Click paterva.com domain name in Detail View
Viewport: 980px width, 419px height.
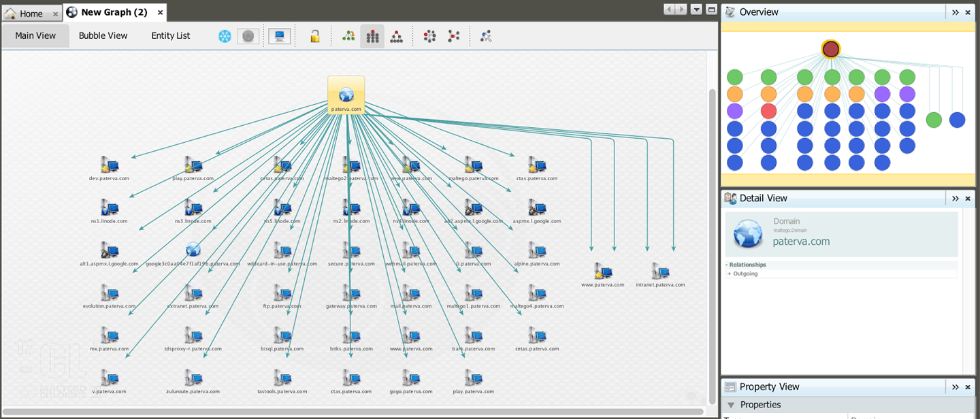tap(801, 241)
